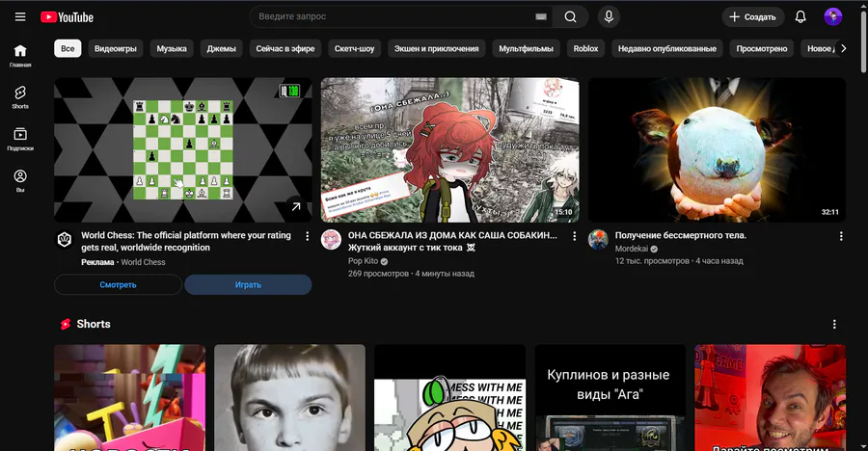Click the '269 просмотров • 4 минуты назад' text
The width and height of the screenshot is (868, 451).
(x=411, y=274)
